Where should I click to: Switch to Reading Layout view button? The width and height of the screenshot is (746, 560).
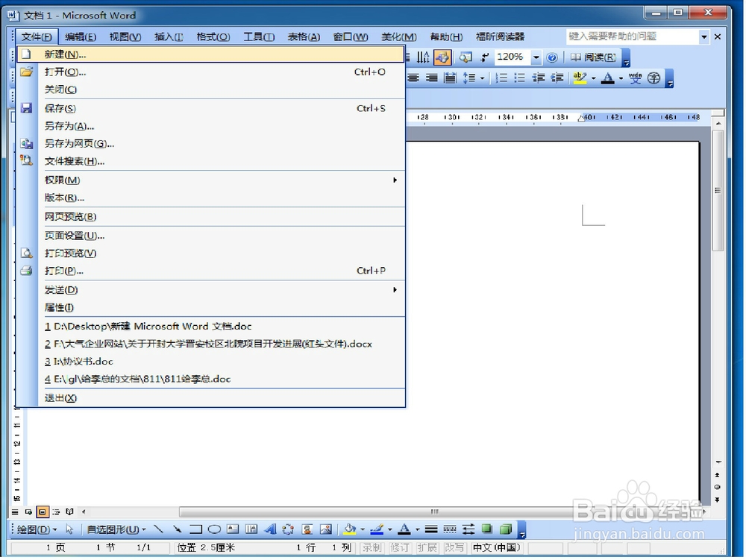[x=69, y=512]
